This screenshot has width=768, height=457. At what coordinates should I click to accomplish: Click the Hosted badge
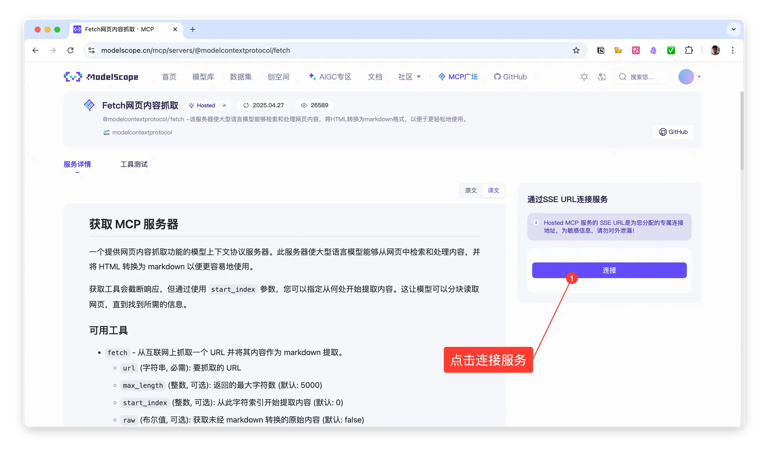click(208, 105)
